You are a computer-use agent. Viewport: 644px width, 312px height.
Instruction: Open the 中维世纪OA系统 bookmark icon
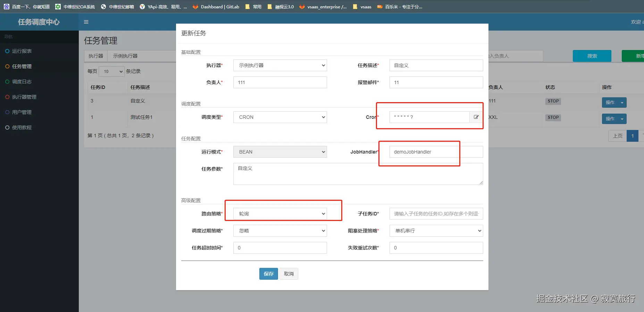[x=58, y=7]
